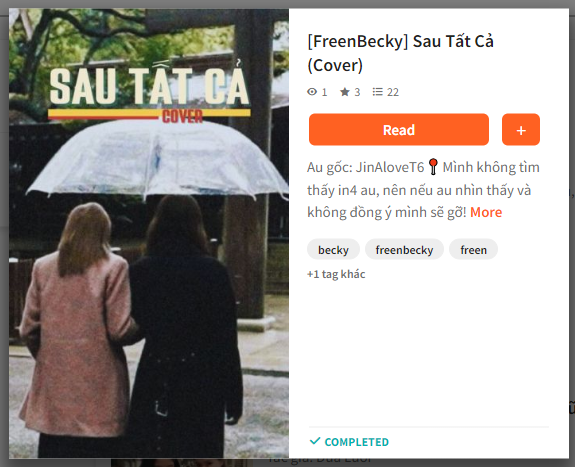The image size is (575, 467).
Task: Click the view count number 1
Action: [x=324, y=92]
